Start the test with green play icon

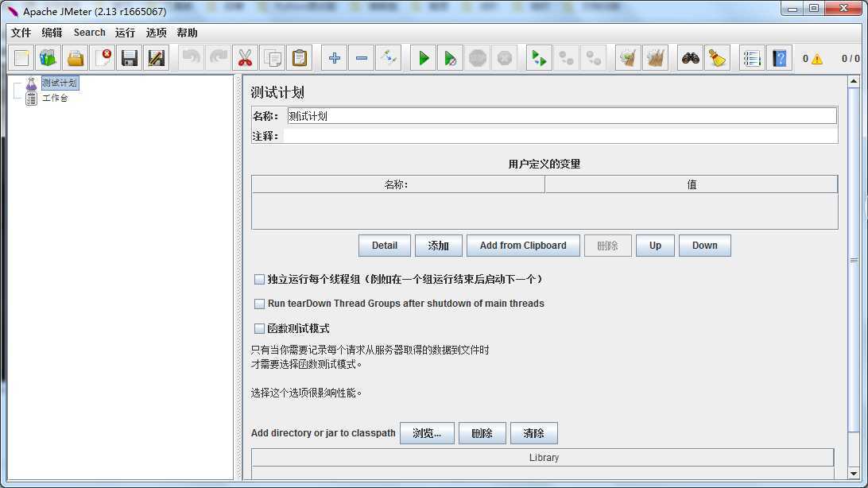pyautogui.click(x=424, y=57)
